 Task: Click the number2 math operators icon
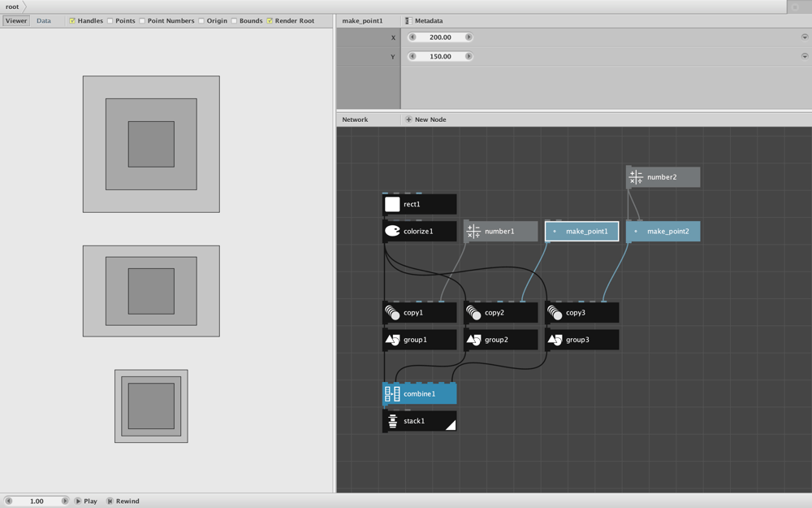point(636,177)
